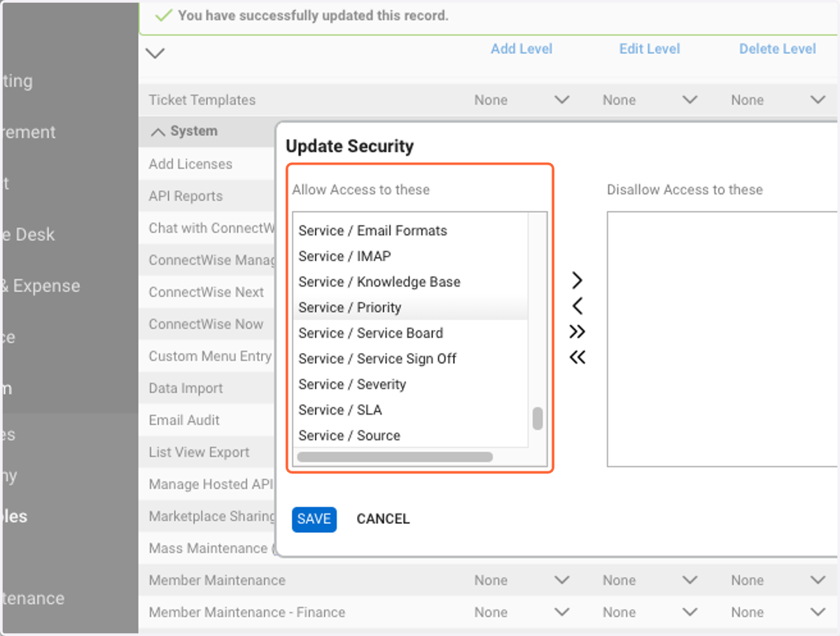Click the Add Level column header
Screen dimensions: 840x636
coord(521,49)
